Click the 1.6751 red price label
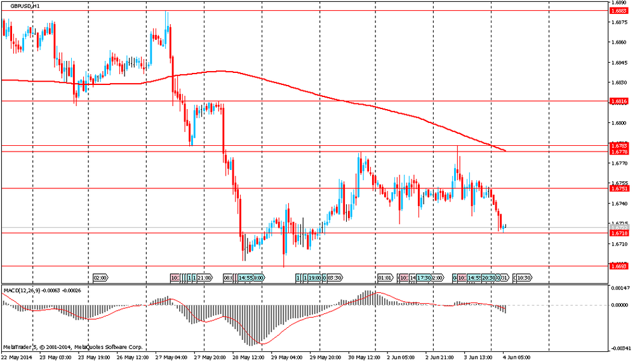Viewport: 635px width, 364px height. tap(618, 188)
